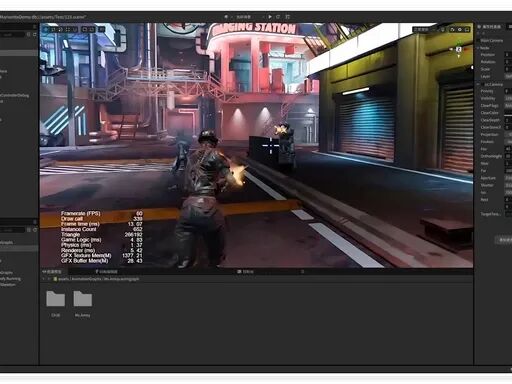
Task: Navigate back using breadcrumb arrow icon
Action: tap(44, 279)
